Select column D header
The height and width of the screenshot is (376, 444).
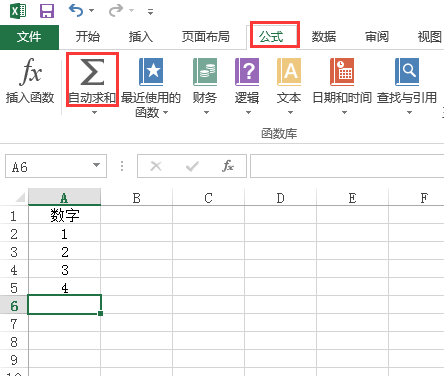point(281,197)
